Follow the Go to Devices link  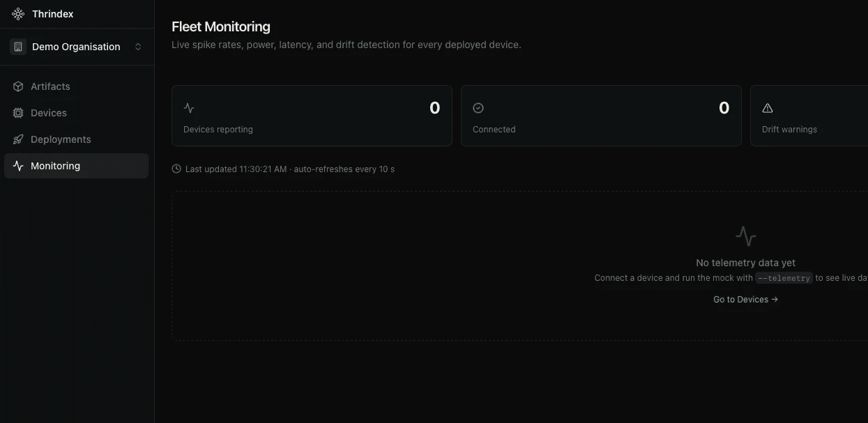click(x=746, y=300)
